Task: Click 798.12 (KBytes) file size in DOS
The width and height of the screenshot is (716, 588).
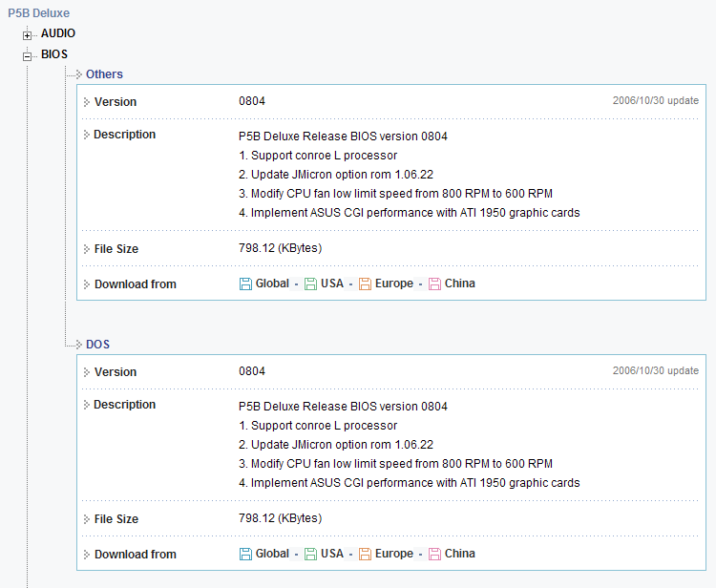Action: pyautogui.click(x=280, y=518)
